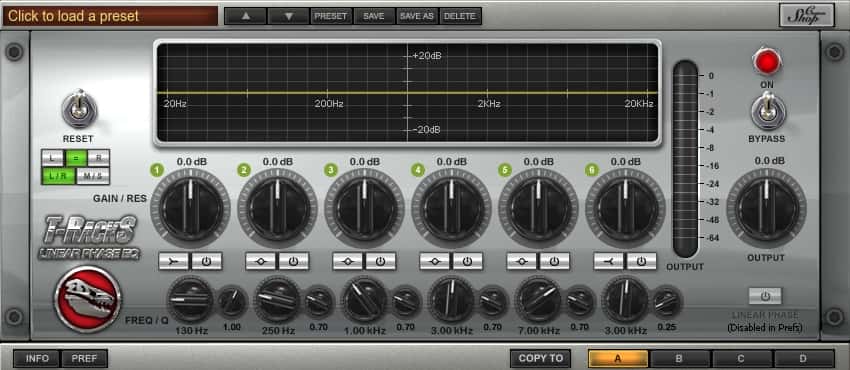The height and width of the screenshot is (370, 850).
Task: Toggle the Linear Phase power button
Action: [x=765, y=296]
